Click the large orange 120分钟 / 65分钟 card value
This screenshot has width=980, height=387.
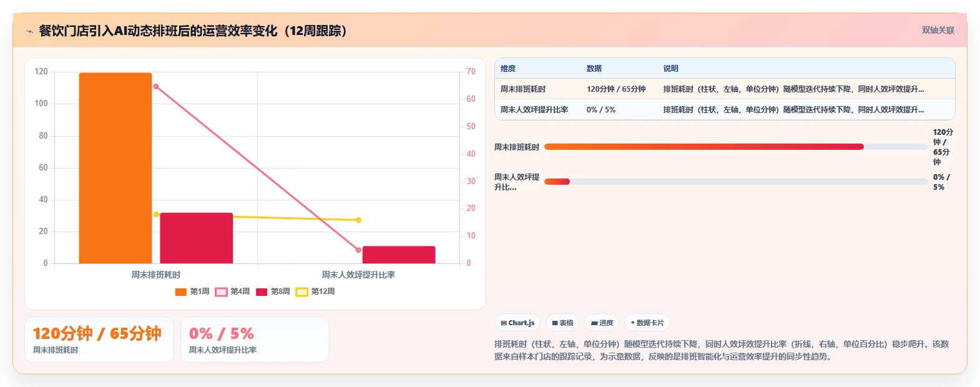97,333
